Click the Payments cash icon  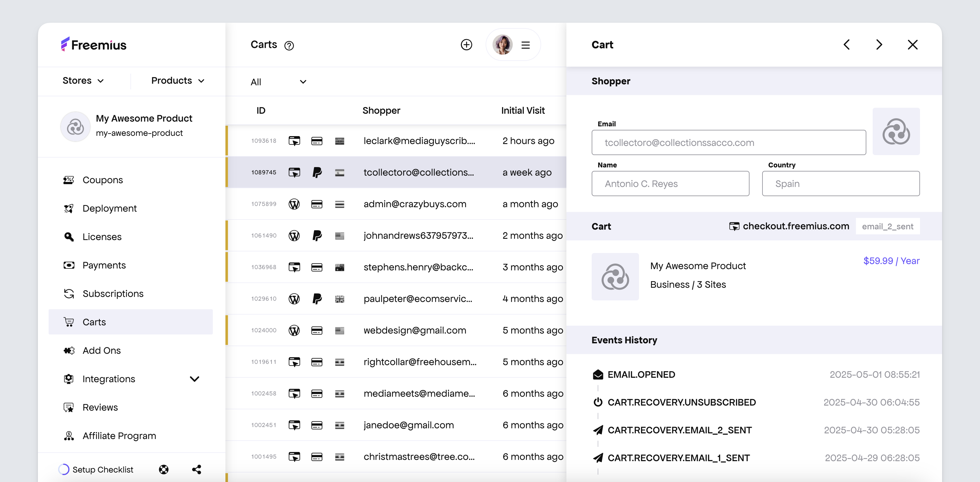click(x=69, y=265)
